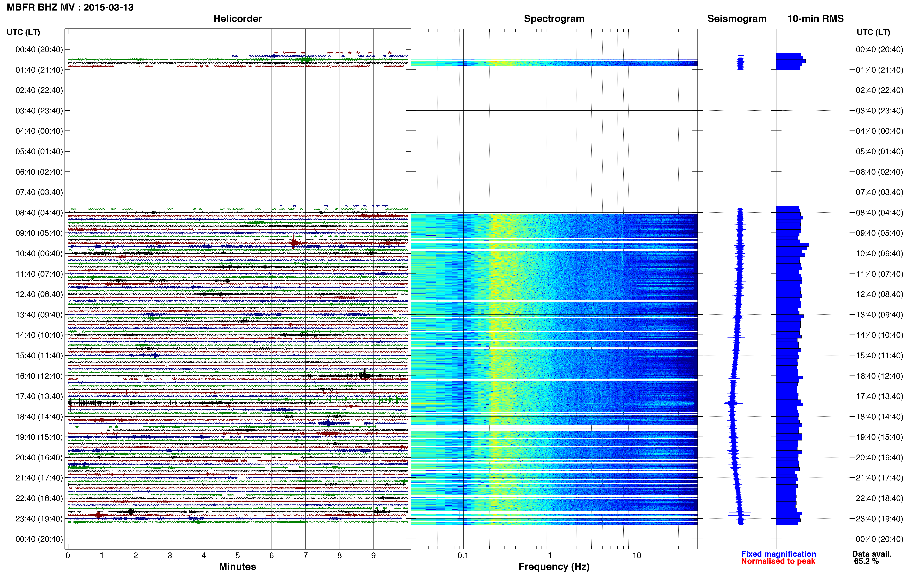Click the largest seismogram spike near 18:00

(x=727, y=403)
